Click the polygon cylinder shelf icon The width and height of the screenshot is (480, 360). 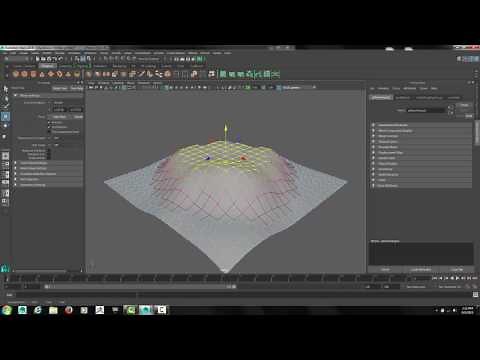click(33, 74)
